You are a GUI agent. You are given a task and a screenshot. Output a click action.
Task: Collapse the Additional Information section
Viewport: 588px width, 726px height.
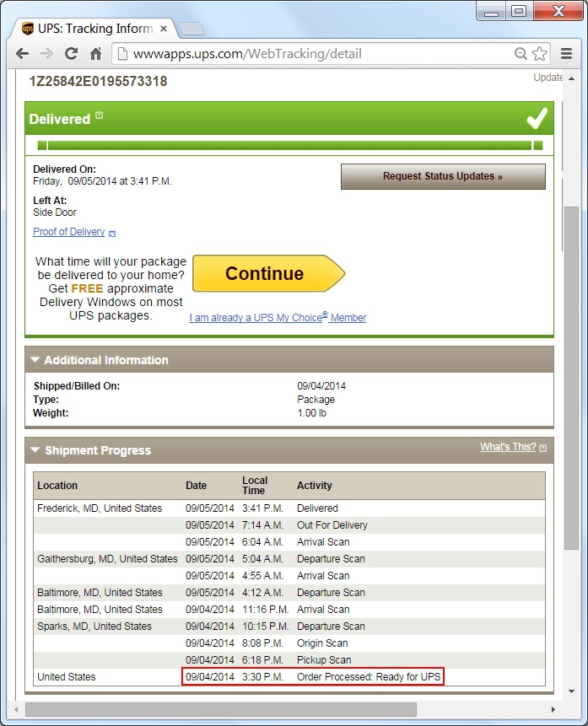35,360
